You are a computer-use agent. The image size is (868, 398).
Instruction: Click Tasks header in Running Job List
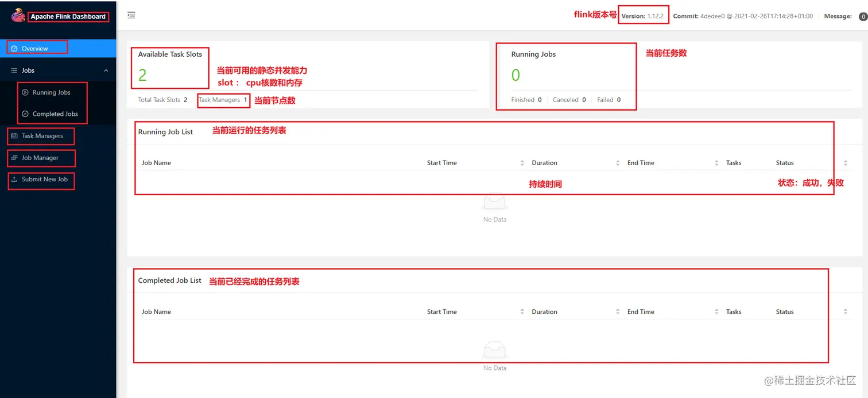pos(734,163)
